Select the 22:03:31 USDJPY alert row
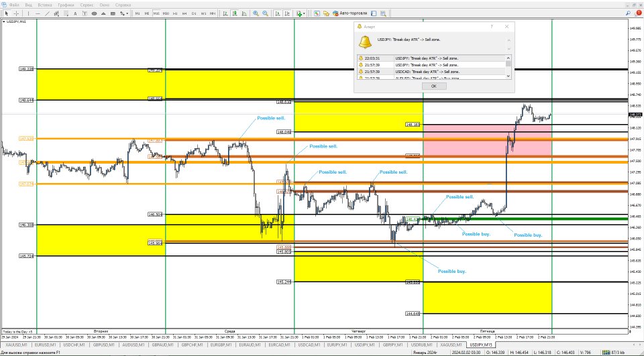The width and height of the screenshot is (644, 356). pos(431,58)
